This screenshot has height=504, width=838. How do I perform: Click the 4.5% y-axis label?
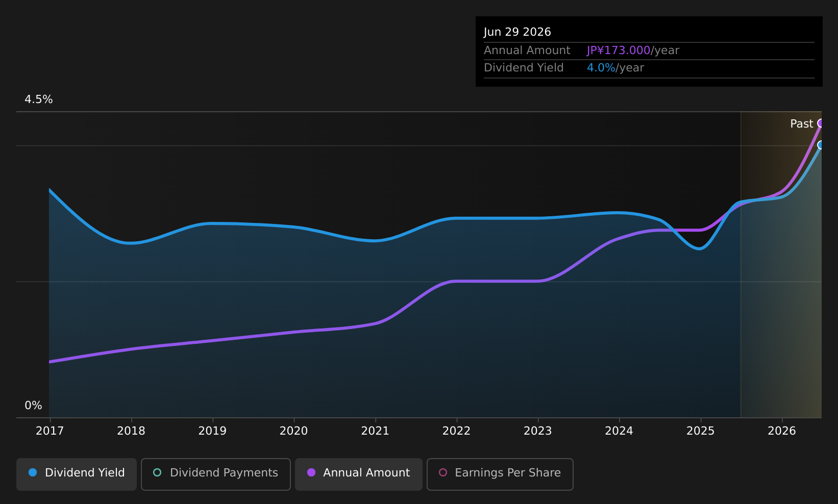coord(39,99)
